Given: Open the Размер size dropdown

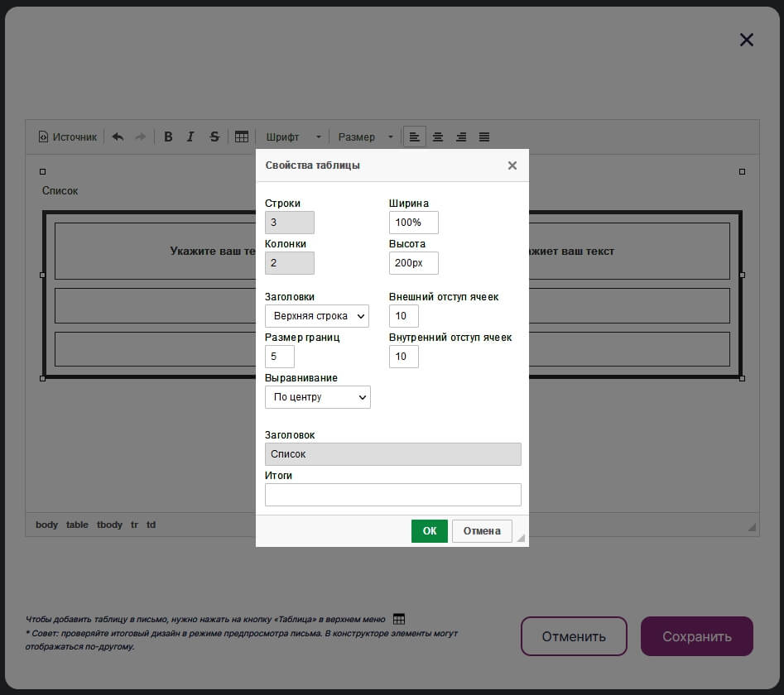Looking at the screenshot, I should click(x=365, y=137).
